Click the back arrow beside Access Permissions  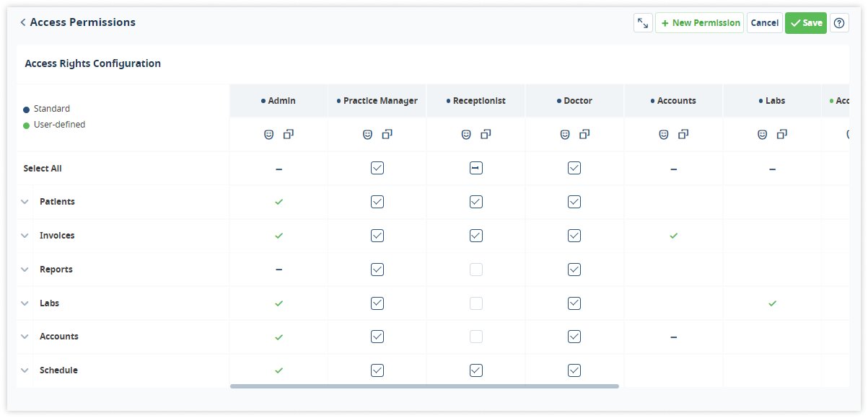23,22
